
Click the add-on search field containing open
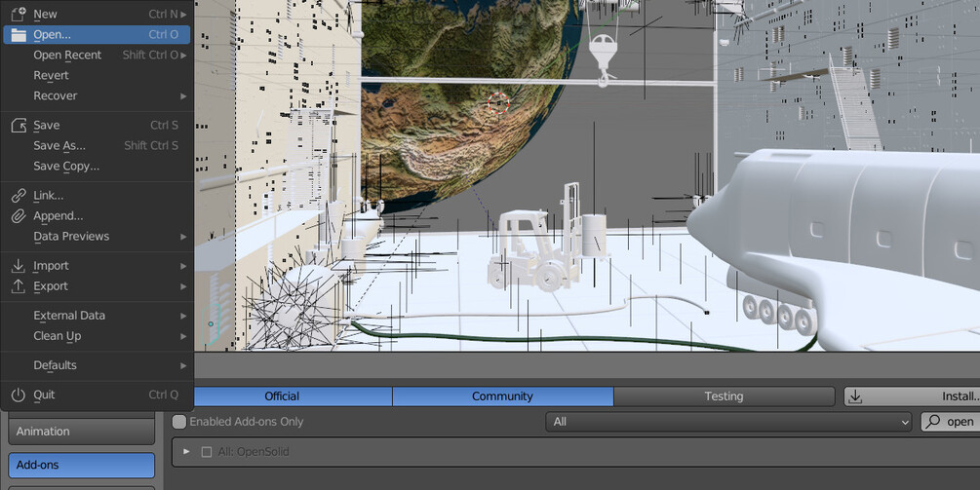[951, 422]
